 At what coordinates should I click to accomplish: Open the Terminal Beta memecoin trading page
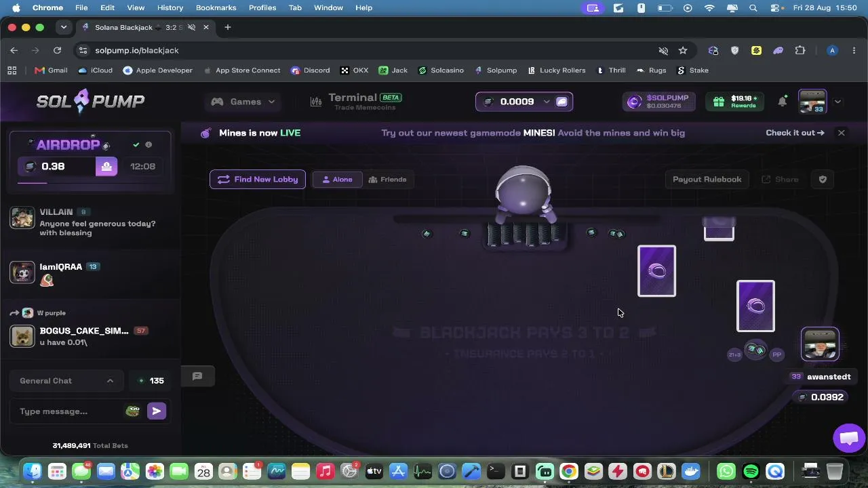[x=357, y=102]
